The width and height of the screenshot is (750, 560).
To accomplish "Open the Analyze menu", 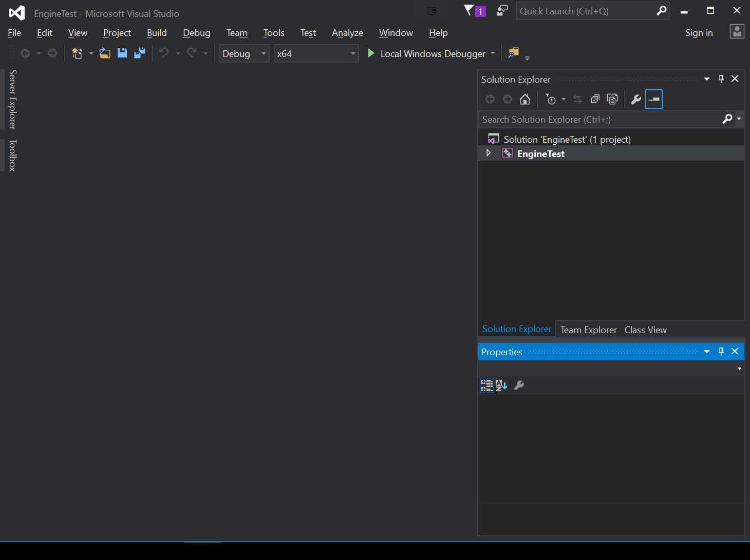I will click(x=347, y=32).
